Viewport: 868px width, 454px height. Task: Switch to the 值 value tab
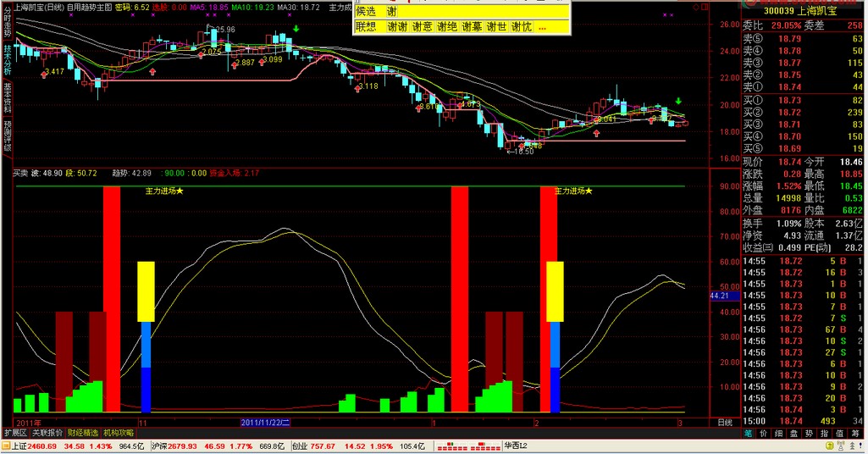click(x=841, y=434)
